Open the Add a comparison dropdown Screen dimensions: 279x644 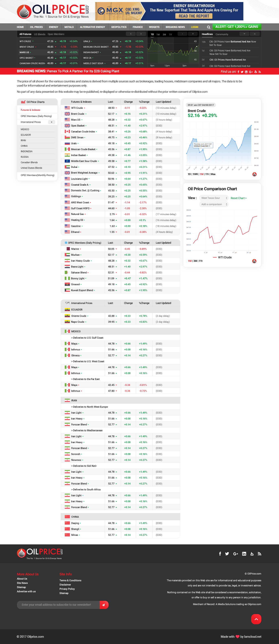[214, 204]
